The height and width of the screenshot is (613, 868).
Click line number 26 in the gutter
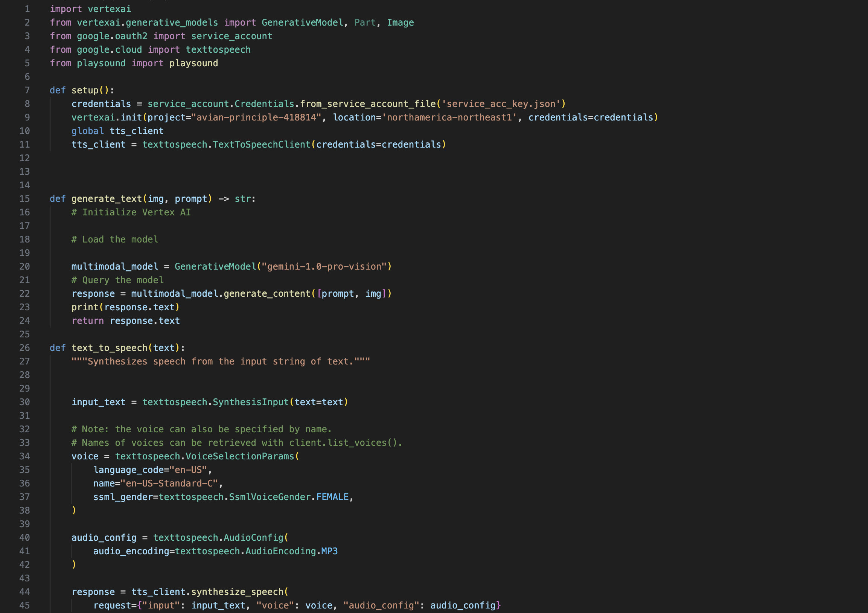(x=24, y=348)
